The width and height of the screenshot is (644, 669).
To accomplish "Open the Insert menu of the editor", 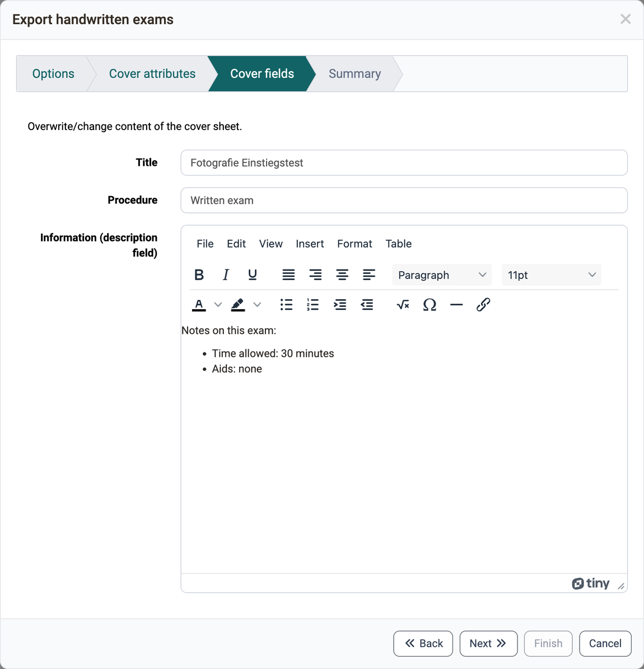I will 310,244.
